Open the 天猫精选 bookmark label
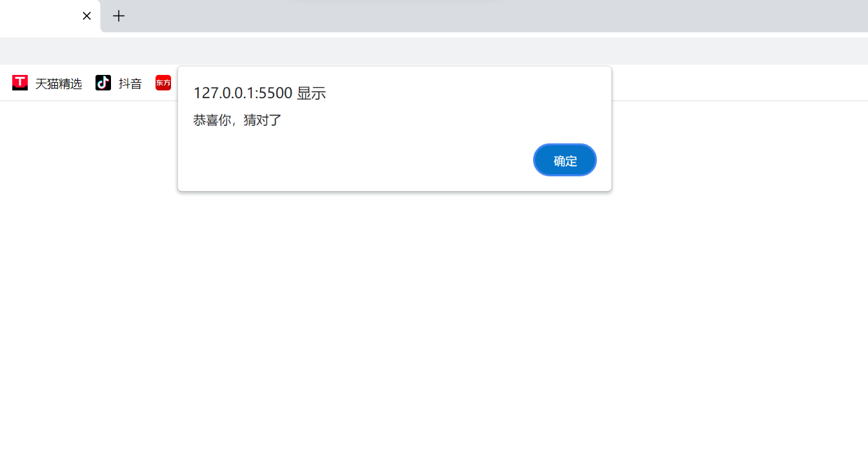 click(59, 83)
